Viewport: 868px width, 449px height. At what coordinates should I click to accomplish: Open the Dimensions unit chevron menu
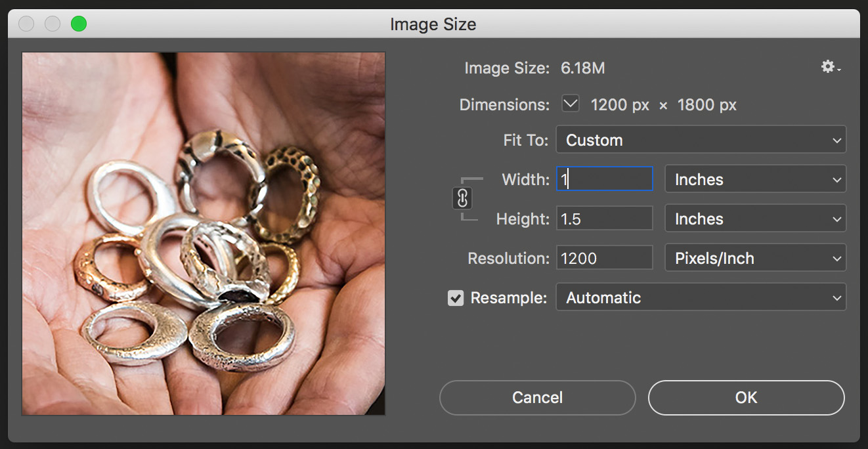(571, 104)
